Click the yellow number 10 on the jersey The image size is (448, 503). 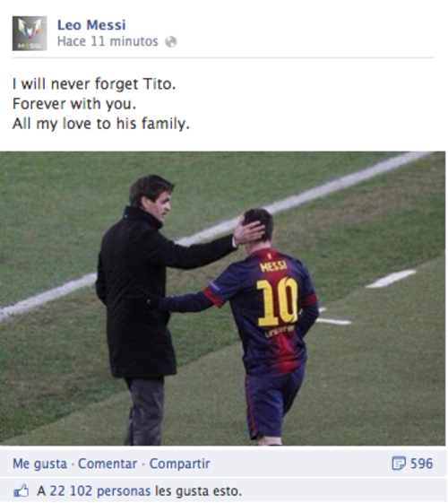(278, 302)
